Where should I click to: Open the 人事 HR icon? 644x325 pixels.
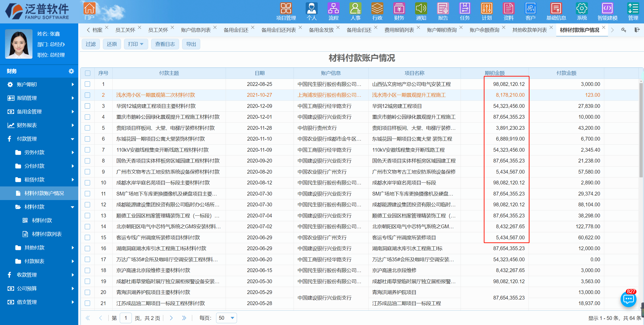[x=355, y=11]
